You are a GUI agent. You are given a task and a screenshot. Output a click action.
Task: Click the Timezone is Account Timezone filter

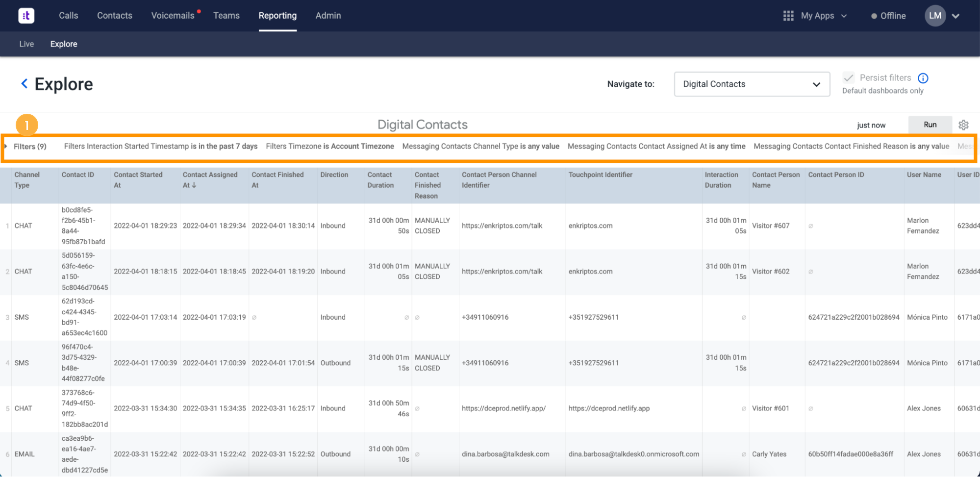click(x=330, y=146)
